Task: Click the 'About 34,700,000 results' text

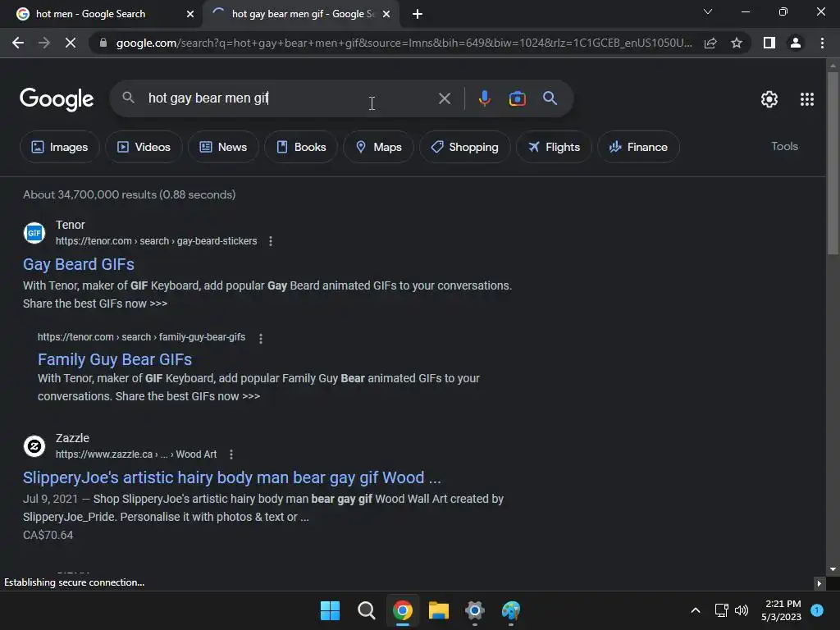Action: pos(129,194)
